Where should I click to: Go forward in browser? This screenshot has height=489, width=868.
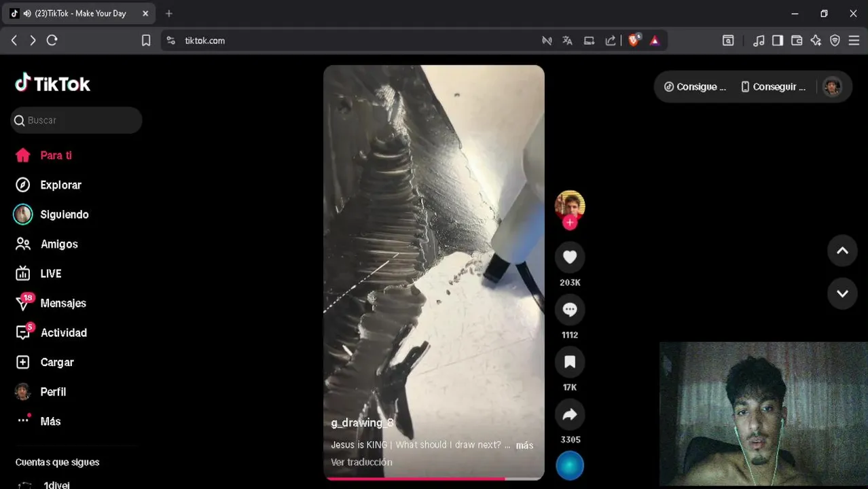tap(33, 41)
